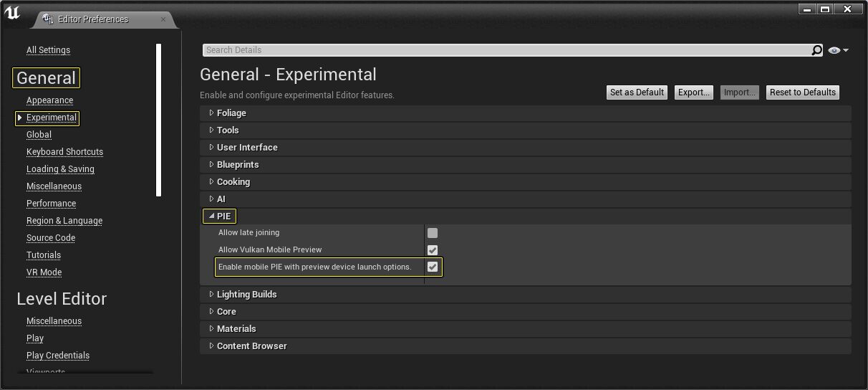Click the Editor Preferences tab icon
The height and width of the screenshot is (390, 868).
[x=48, y=19]
